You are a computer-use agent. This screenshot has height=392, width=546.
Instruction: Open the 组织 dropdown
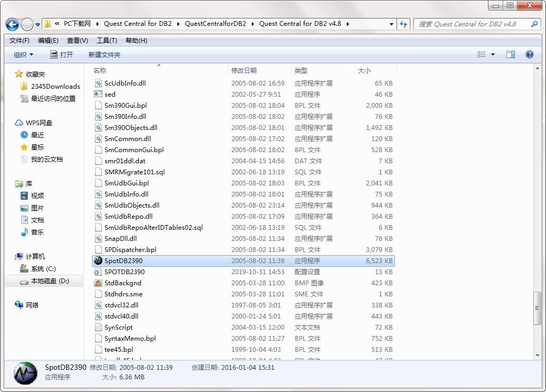(23, 55)
